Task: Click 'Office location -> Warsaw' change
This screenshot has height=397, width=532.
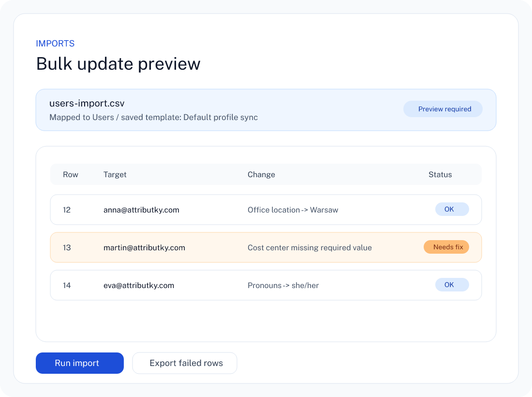Action: point(293,210)
